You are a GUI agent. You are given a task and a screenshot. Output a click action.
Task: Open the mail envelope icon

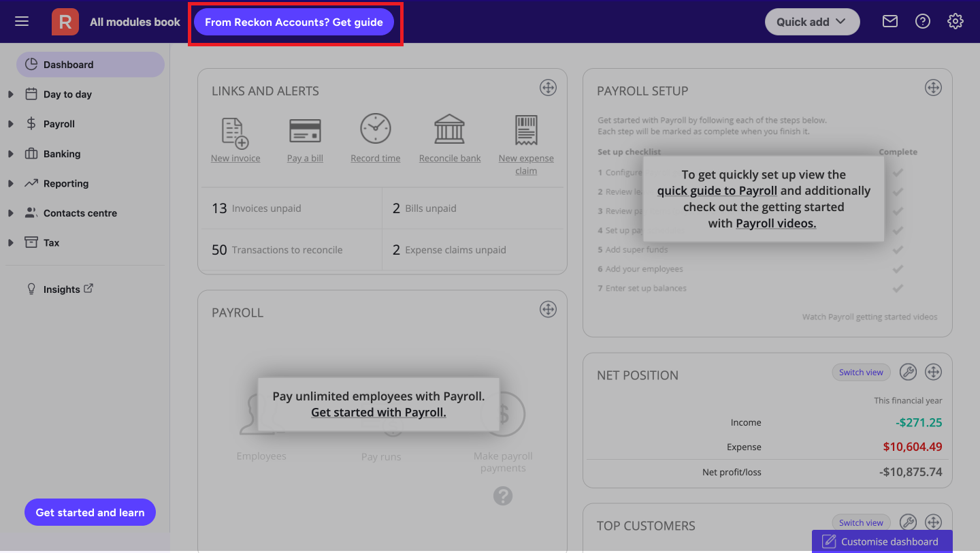click(890, 22)
